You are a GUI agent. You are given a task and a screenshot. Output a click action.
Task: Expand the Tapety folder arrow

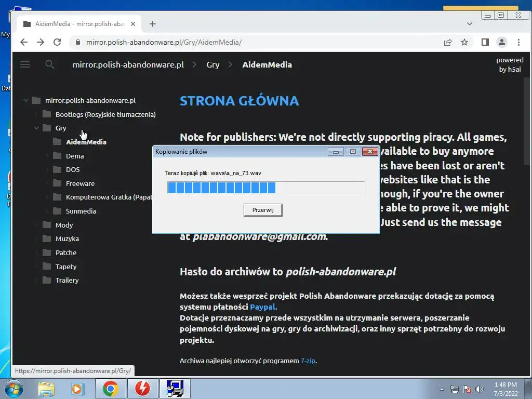36,267
